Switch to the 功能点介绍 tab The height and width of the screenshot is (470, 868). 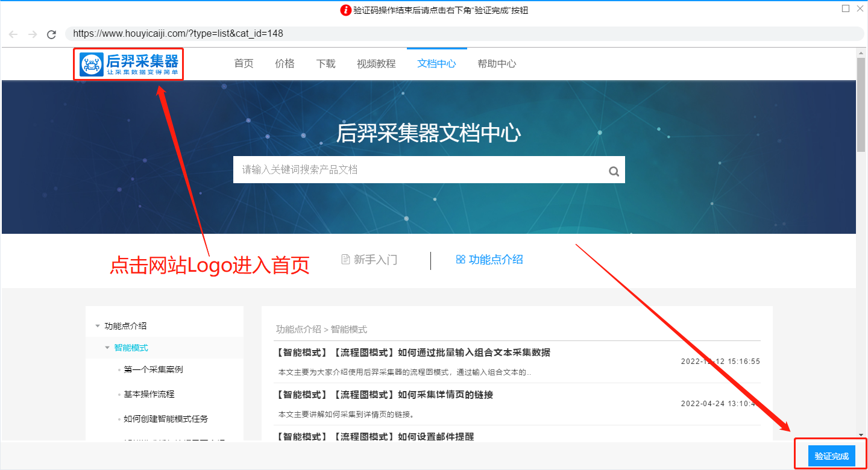pos(489,260)
